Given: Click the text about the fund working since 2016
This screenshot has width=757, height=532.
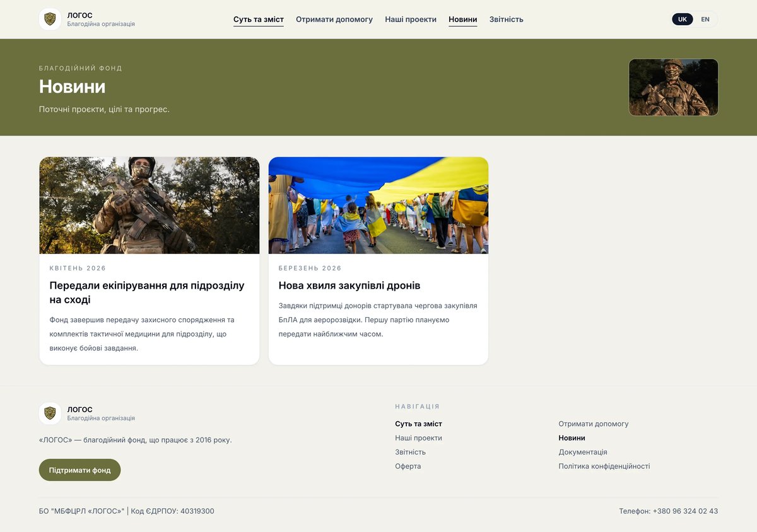Looking at the screenshot, I should (136, 440).
